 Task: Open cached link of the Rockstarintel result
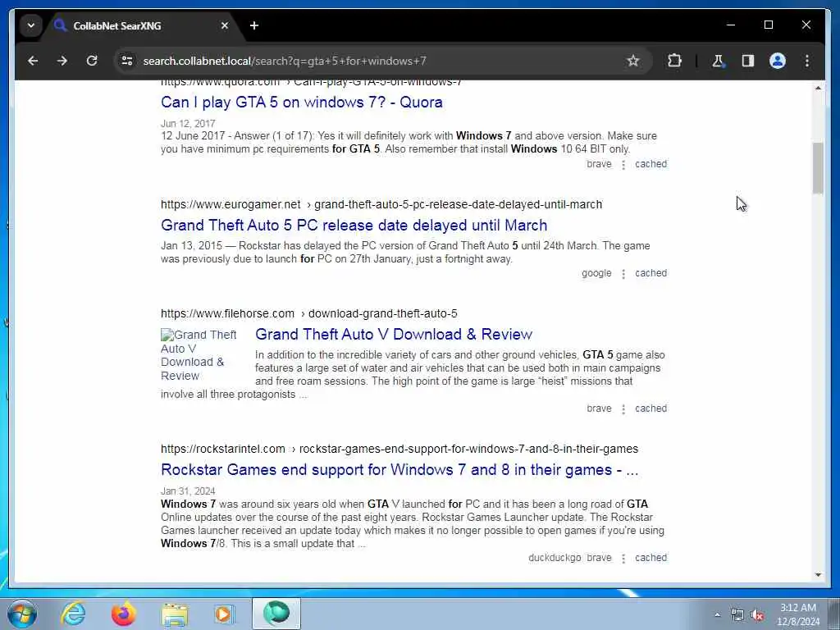[651, 558]
